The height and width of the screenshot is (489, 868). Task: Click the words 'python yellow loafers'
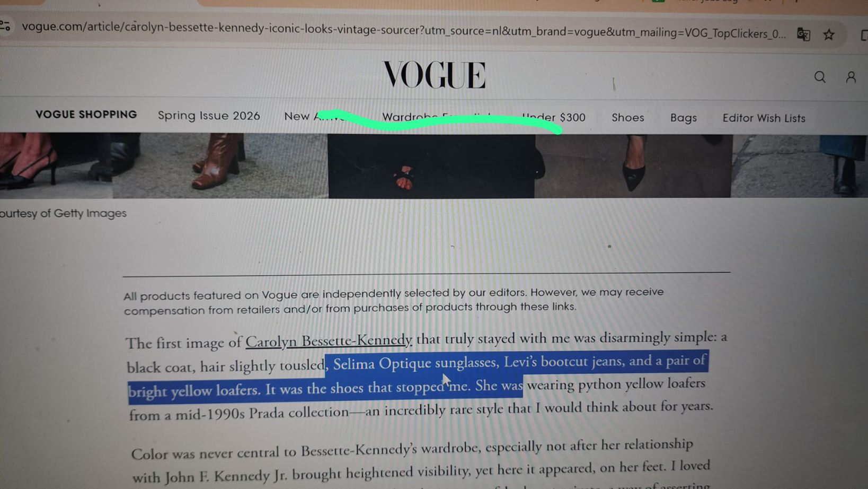click(642, 383)
